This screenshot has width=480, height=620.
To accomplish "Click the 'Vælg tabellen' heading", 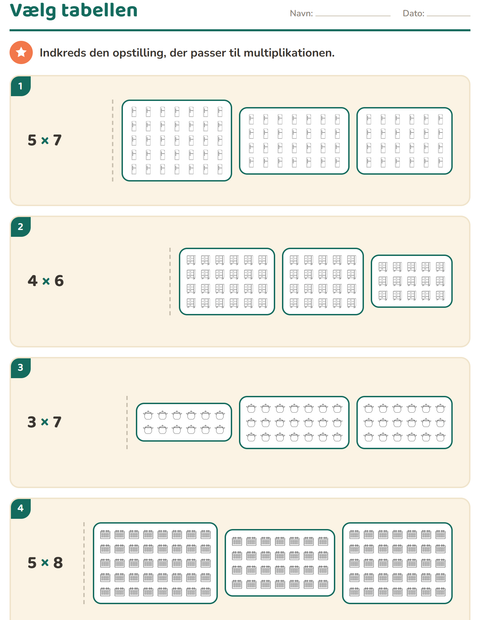I will pyautogui.click(x=74, y=10).
